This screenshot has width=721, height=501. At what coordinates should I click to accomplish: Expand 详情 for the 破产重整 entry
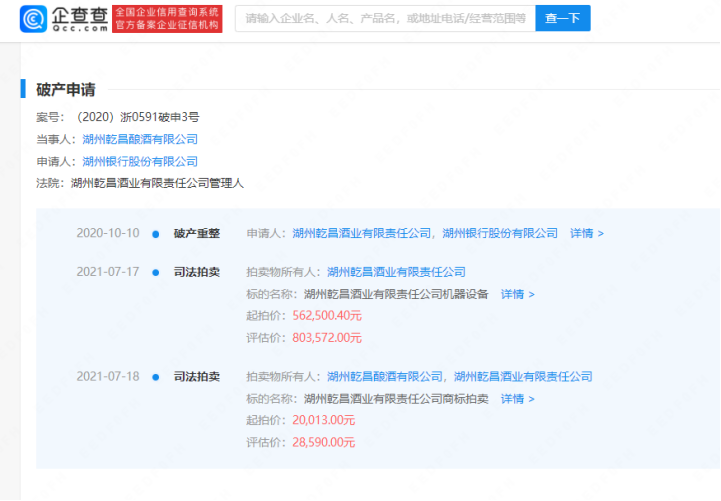(586, 233)
